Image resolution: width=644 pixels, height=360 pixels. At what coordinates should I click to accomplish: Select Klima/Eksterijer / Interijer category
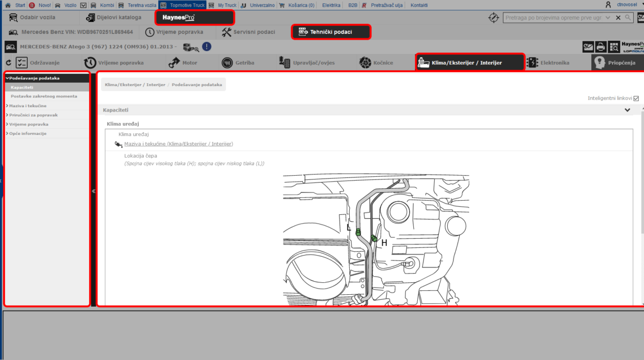pyautogui.click(x=470, y=63)
